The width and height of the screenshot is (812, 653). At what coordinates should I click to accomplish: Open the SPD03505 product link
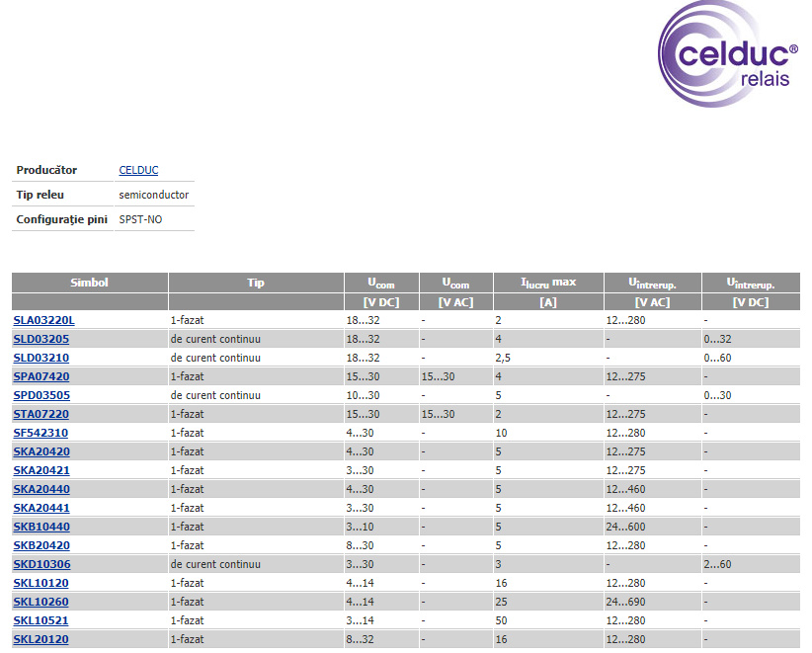pyautogui.click(x=41, y=395)
